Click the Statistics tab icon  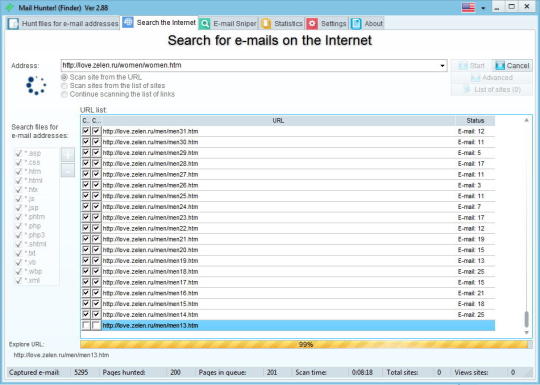266,23
